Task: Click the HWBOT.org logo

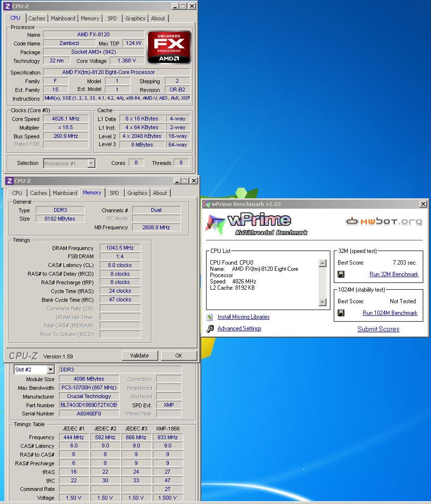Action: click(384, 221)
